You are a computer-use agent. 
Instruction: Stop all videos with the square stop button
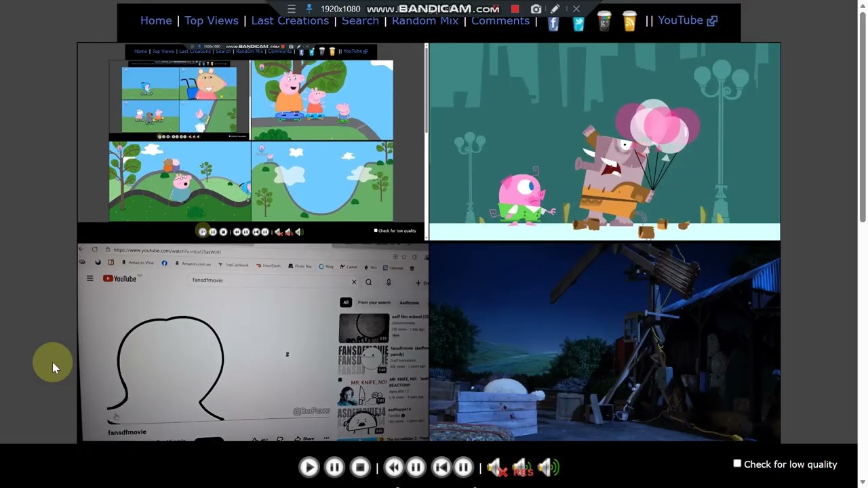pos(360,467)
